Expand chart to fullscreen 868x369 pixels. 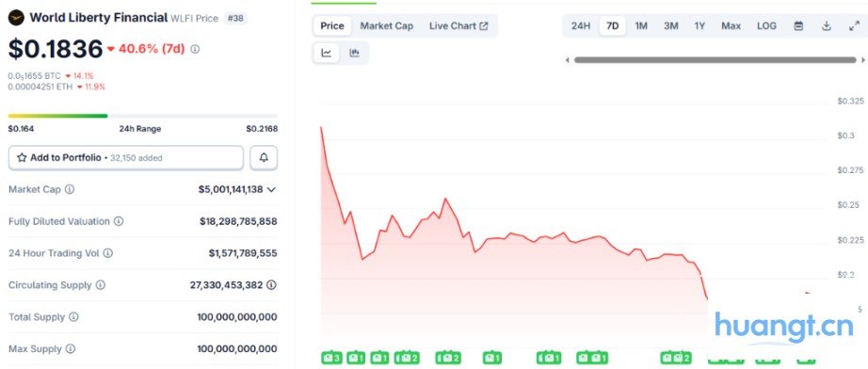click(x=854, y=26)
